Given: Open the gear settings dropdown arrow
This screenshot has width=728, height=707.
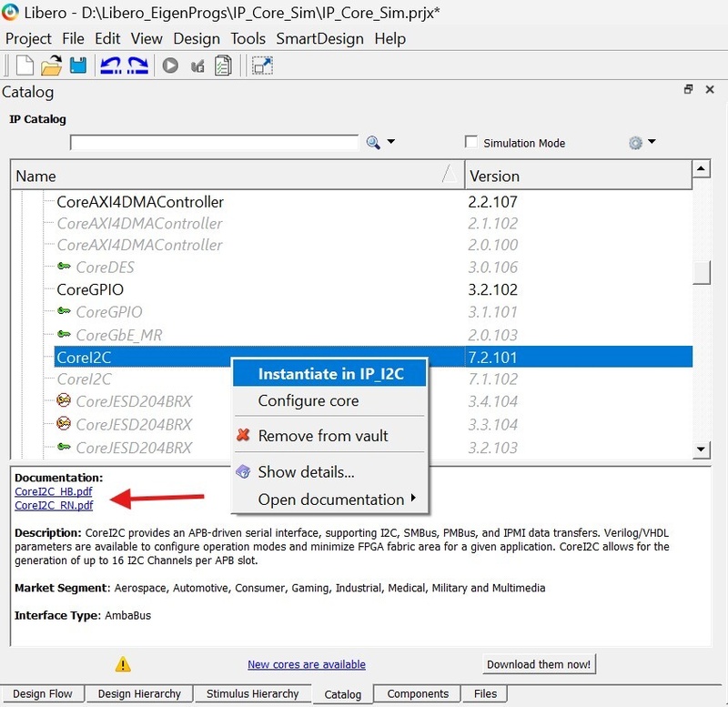Looking at the screenshot, I should click(652, 142).
